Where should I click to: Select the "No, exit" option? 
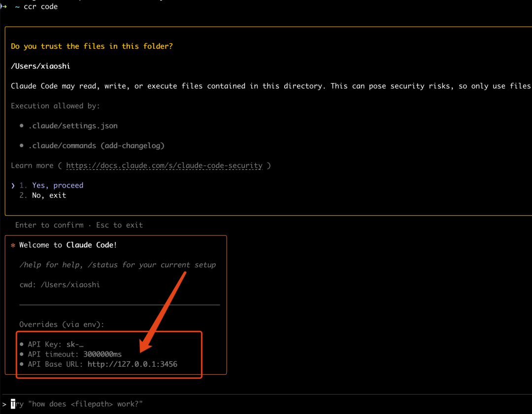click(49, 195)
